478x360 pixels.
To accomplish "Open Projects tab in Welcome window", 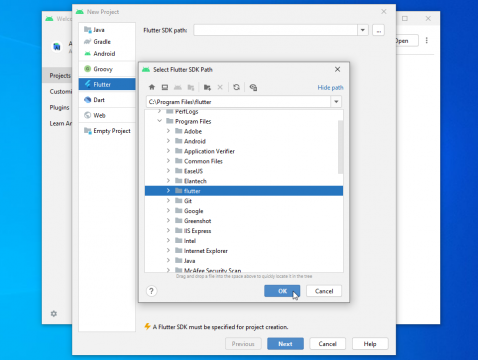I will coord(57,76).
